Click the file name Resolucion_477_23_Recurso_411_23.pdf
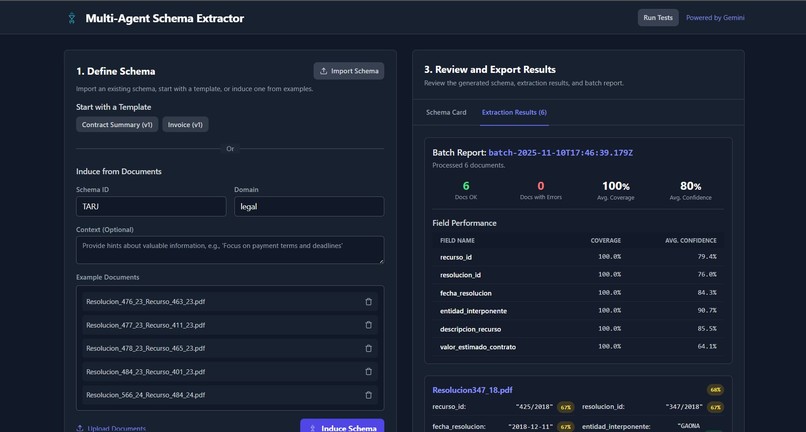 [145, 325]
